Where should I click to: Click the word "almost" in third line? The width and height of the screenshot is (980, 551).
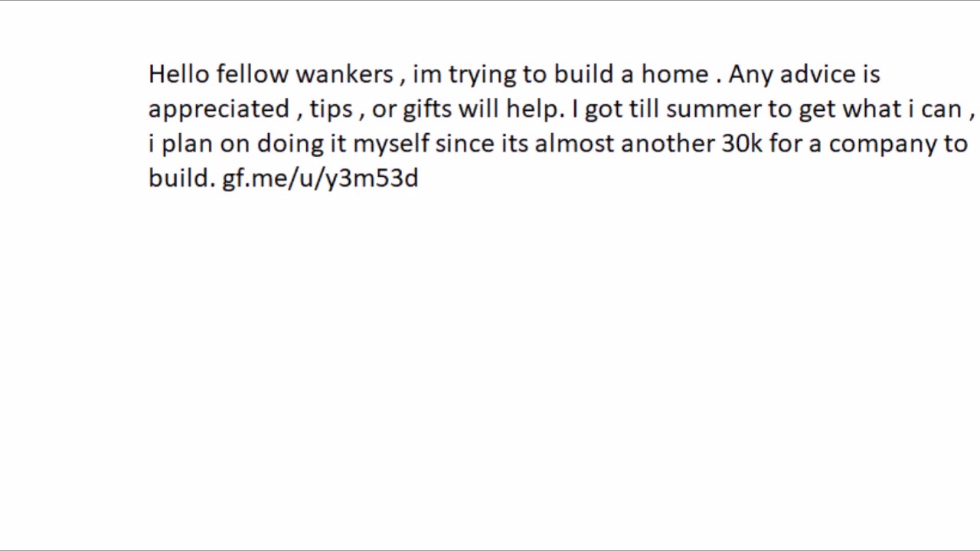click(x=574, y=144)
